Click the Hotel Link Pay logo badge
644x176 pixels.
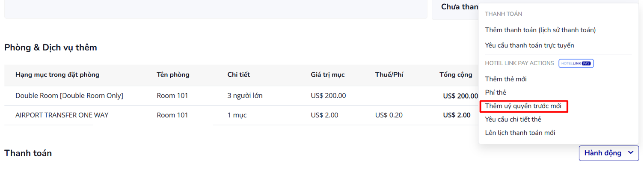tap(576, 63)
